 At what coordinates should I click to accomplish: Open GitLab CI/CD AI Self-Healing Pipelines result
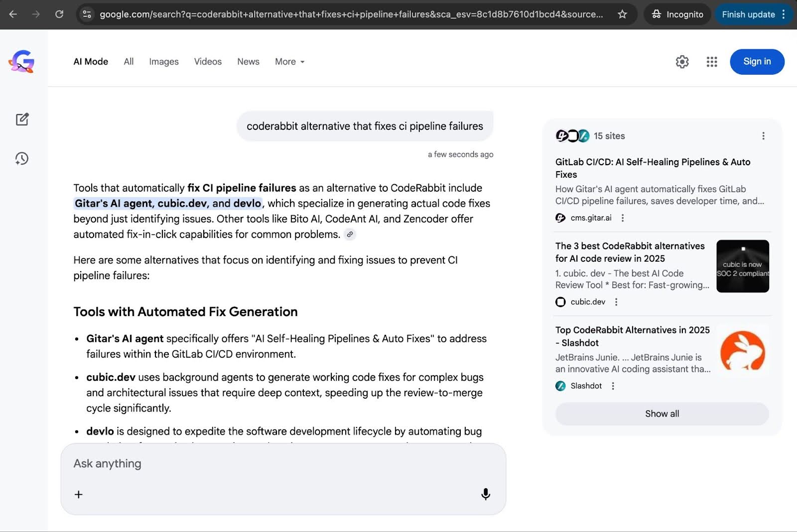tap(653, 168)
